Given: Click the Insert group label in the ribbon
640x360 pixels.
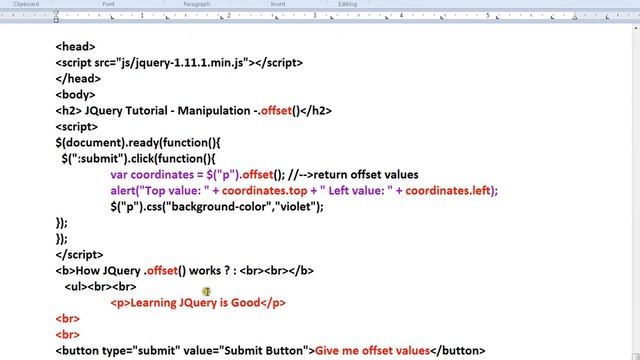Looking at the screenshot, I should [x=278, y=4].
